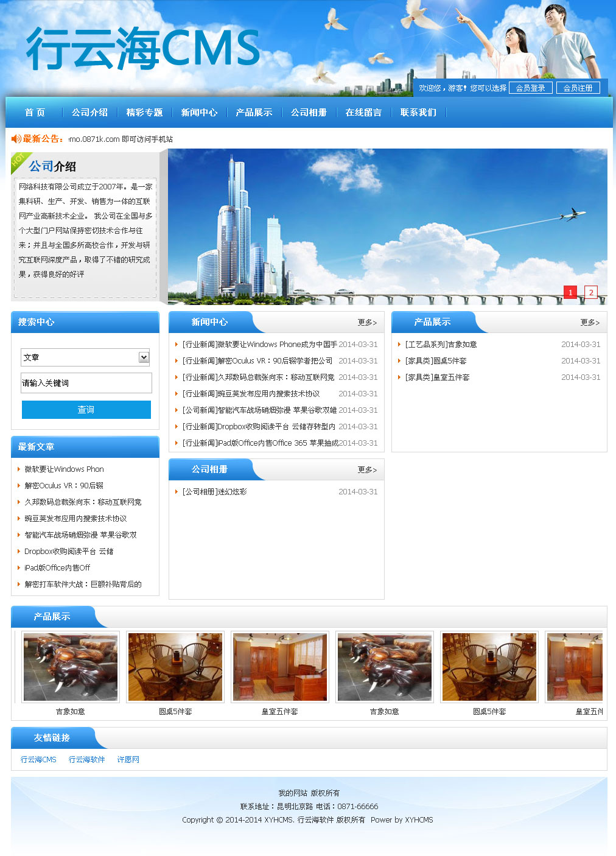
Task: Select banner slide 1 indicator
Action: (x=570, y=292)
